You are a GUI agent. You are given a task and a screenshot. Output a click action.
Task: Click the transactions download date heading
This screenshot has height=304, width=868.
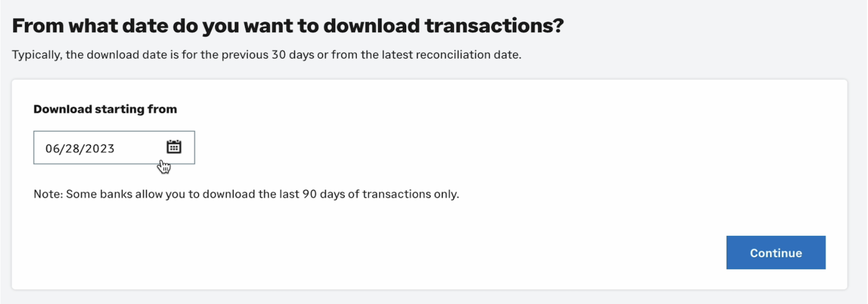288,26
